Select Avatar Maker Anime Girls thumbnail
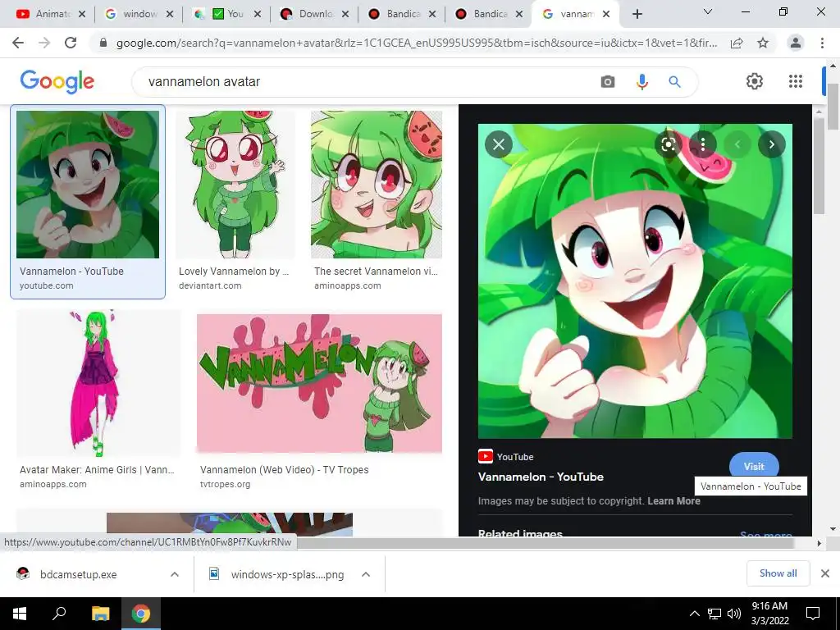This screenshot has width=840, height=630. point(98,383)
